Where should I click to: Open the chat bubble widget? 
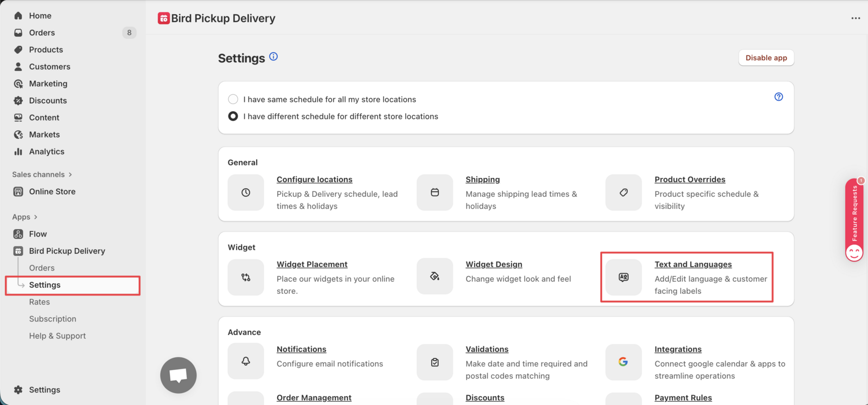click(178, 375)
